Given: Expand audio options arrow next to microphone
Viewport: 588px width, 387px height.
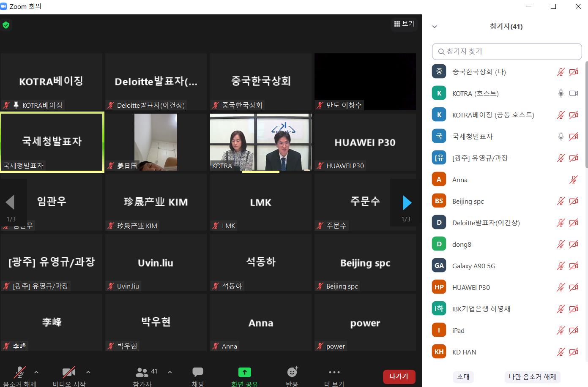Looking at the screenshot, I should point(36,372).
